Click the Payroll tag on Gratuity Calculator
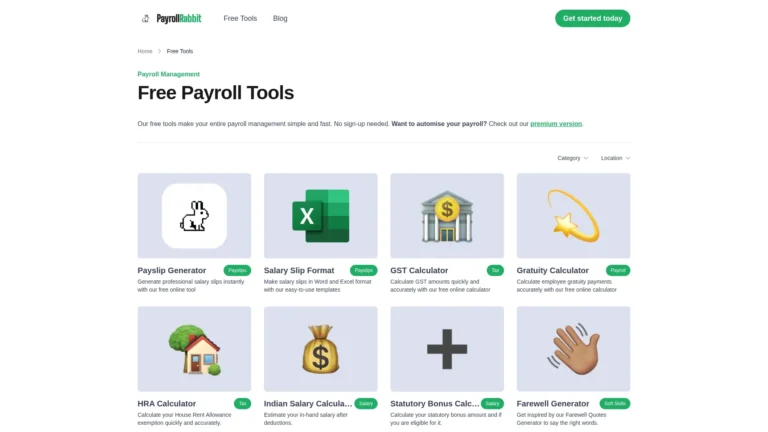This screenshot has width=768, height=432. tap(618, 270)
